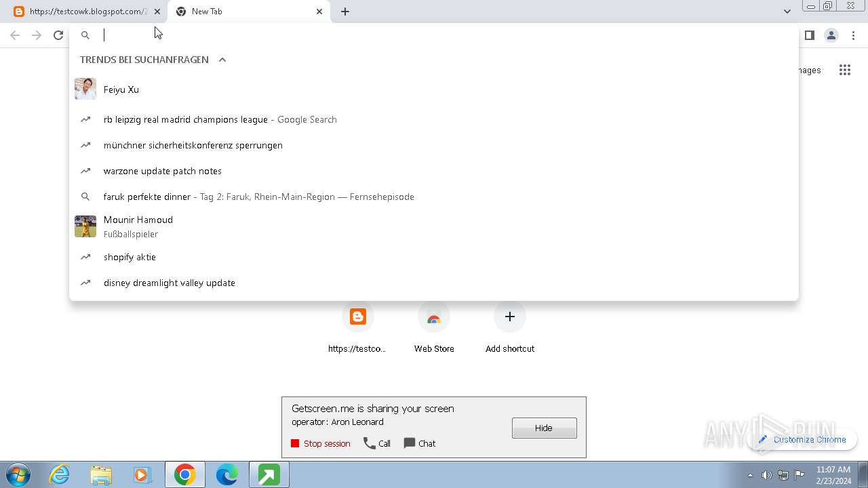The width and height of the screenshot is (868, 488).
Task: Open the Action Center flag icon
Action: tap(800, 474)
